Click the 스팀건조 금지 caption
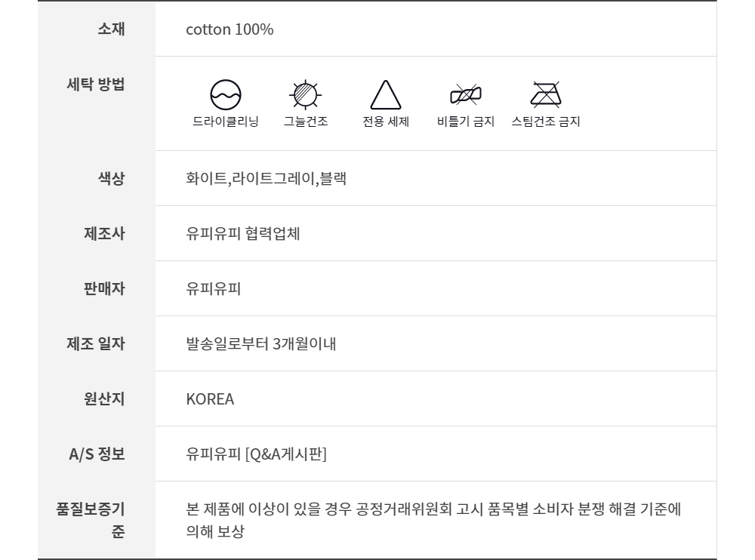This screenshot has height=560, width=755. click(546, 122)
